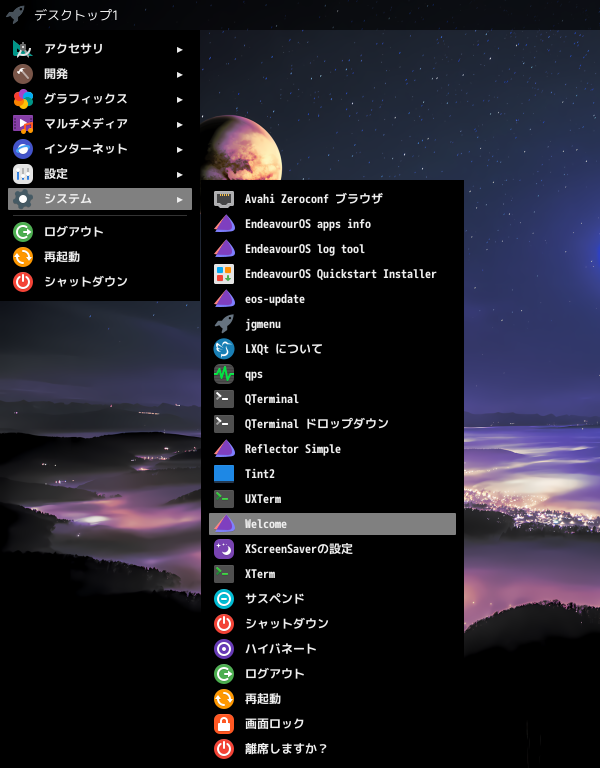Expand the アクセサリ submenu arrow
This screenshot has width=600, height=768.
pyautogui.click(x=179, y=49)
